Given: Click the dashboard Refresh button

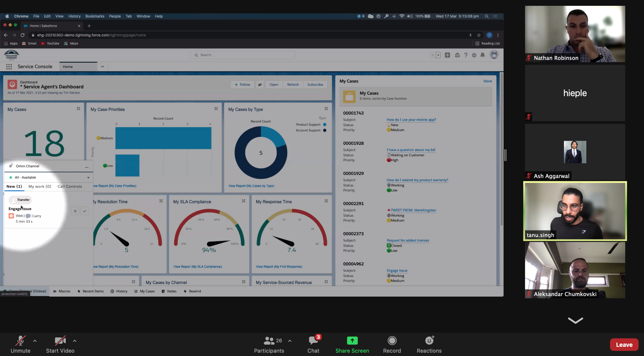Looking at the screenshot, I should click(x=293, y=85).
